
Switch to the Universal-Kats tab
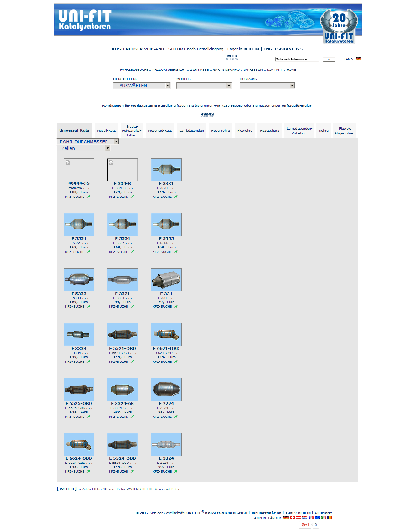click(74, 130)
